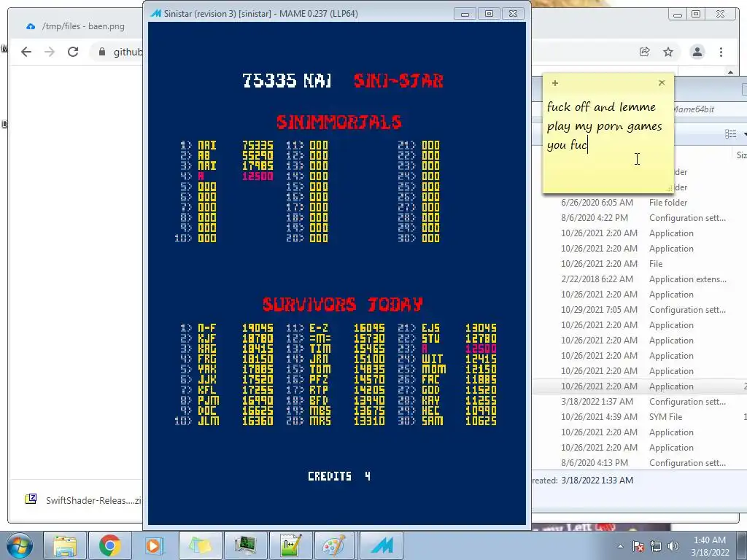Click the MAME taskbar icon

(381, 545)
